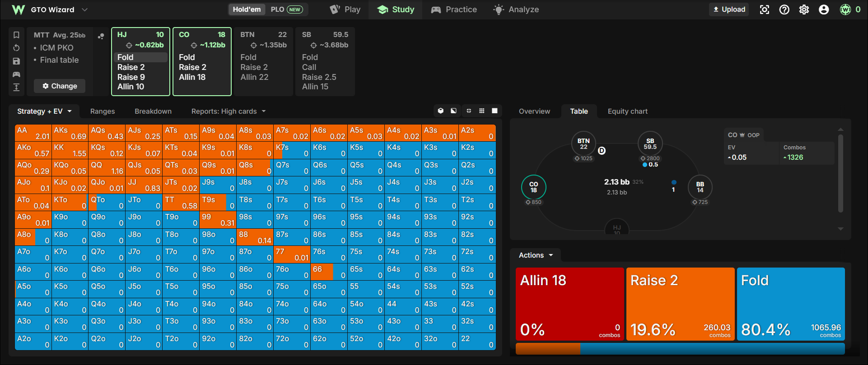Click the diagonal half-square icon above matrix
The height and width of the screenshot is (365, 868).
tap(453, 111)
